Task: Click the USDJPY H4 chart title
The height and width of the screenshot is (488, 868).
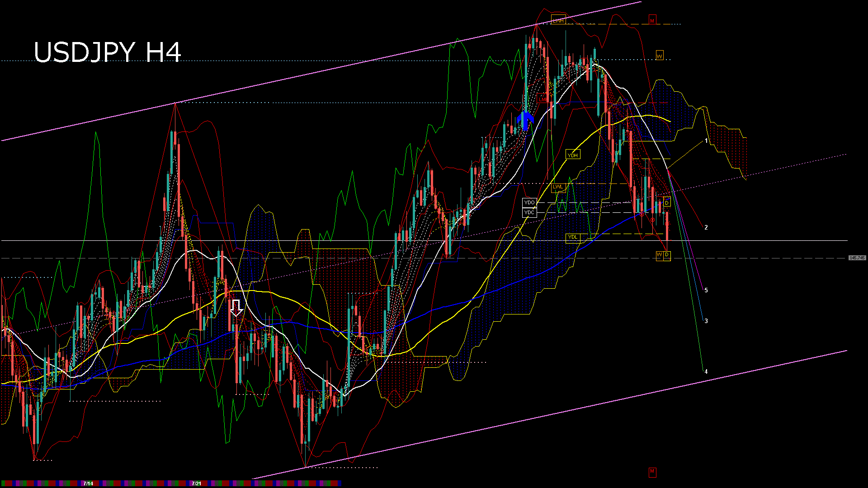Action: [108, 52]
